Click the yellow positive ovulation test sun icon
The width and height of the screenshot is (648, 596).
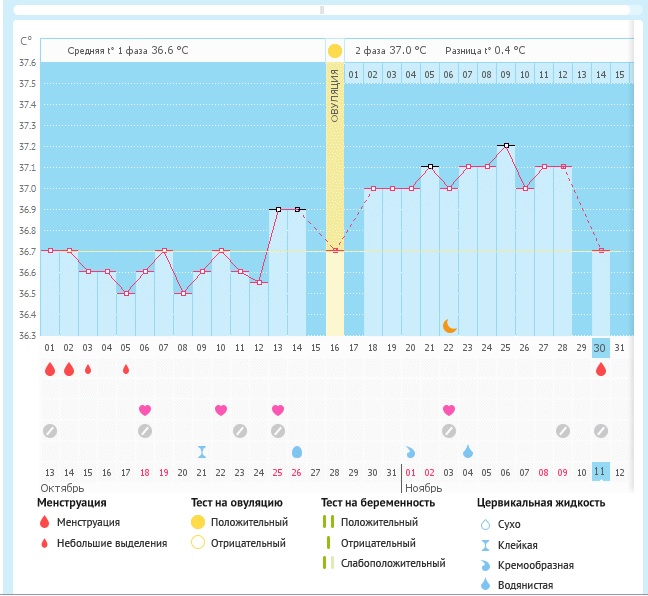coord(334,50)
